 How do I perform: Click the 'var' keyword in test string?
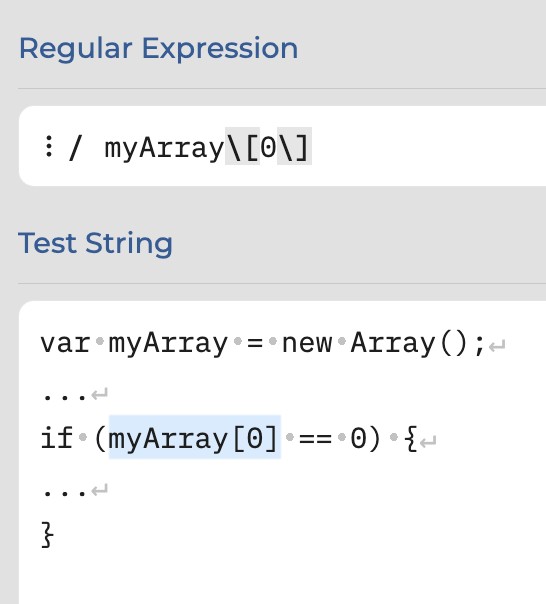click(x=66, y=344)
